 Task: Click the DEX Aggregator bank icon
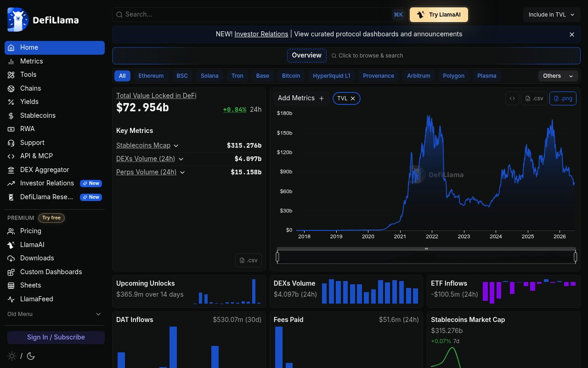point(11,170)
